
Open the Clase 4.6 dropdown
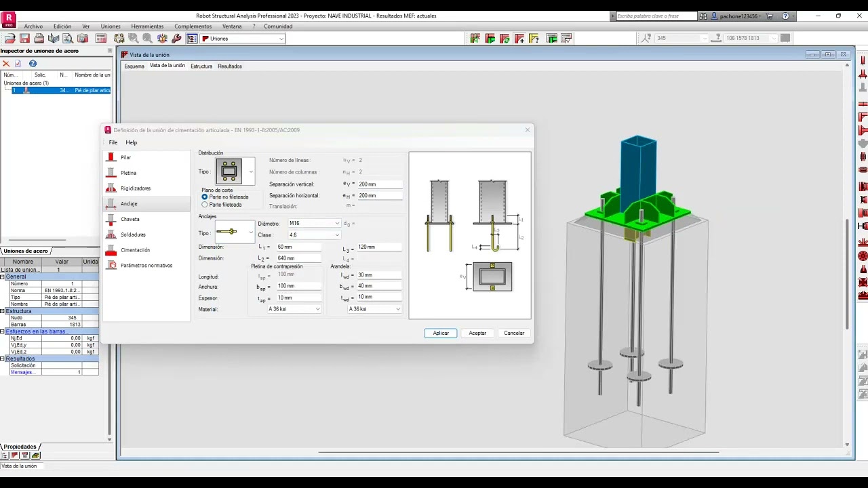click(314, 235)
